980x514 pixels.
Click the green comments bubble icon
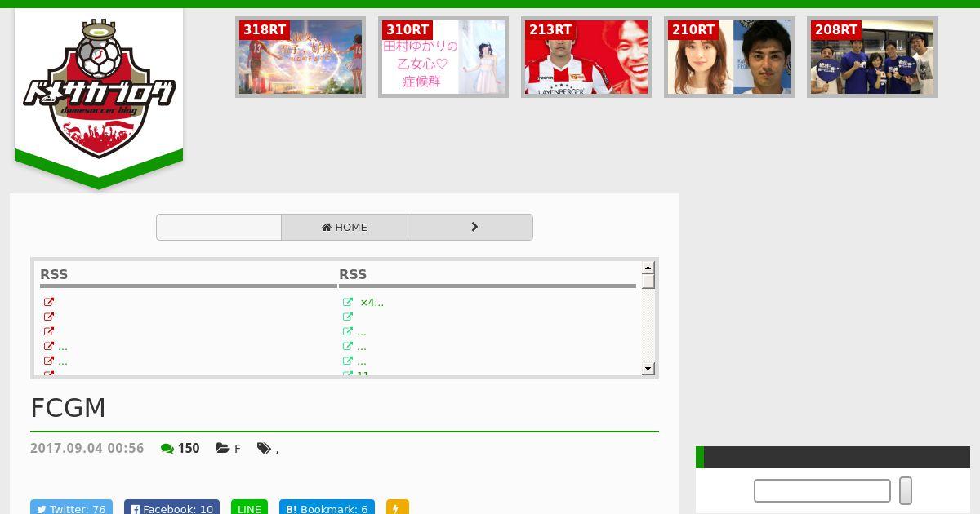pos(167,448)
